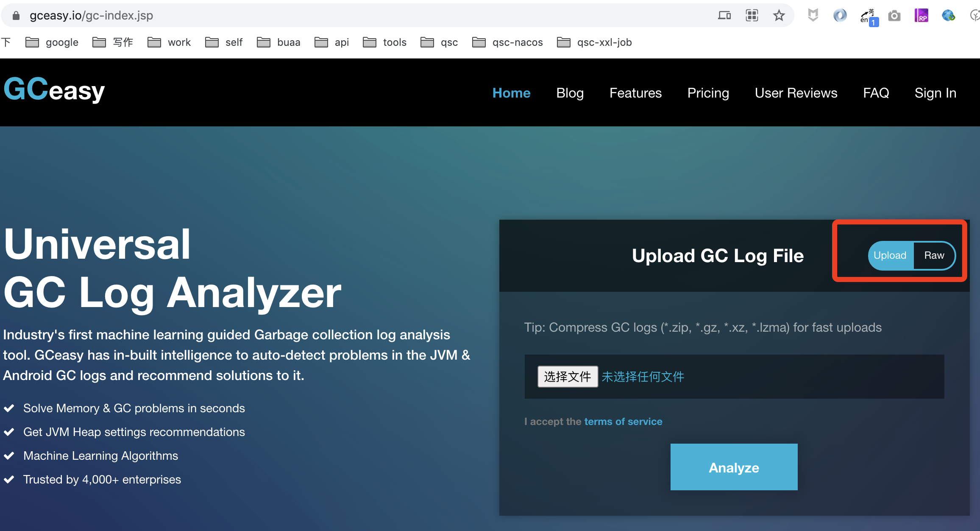Click the GCeasy logo

point(54,90)
